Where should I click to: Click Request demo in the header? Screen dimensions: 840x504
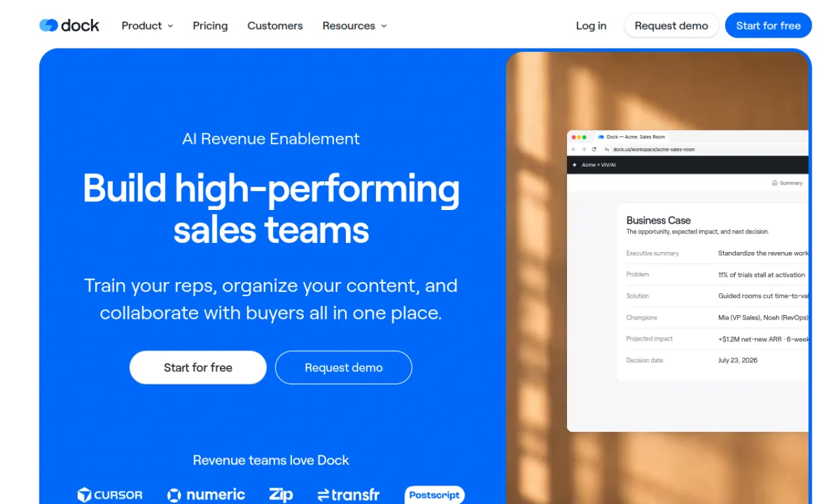coord(671,26)
